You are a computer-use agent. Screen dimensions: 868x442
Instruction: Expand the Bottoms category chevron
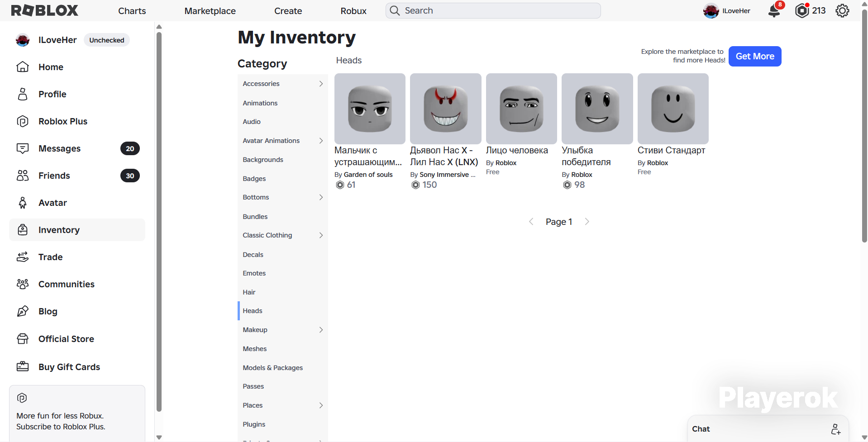click(x=321, y=197)
